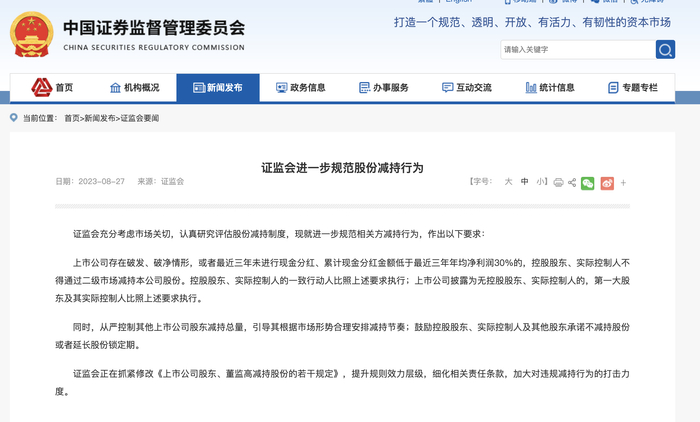Click the share icon beside the printer
The height and width of the screenshot is (422, 700).
pyautogui.click(x=572, y=183)
